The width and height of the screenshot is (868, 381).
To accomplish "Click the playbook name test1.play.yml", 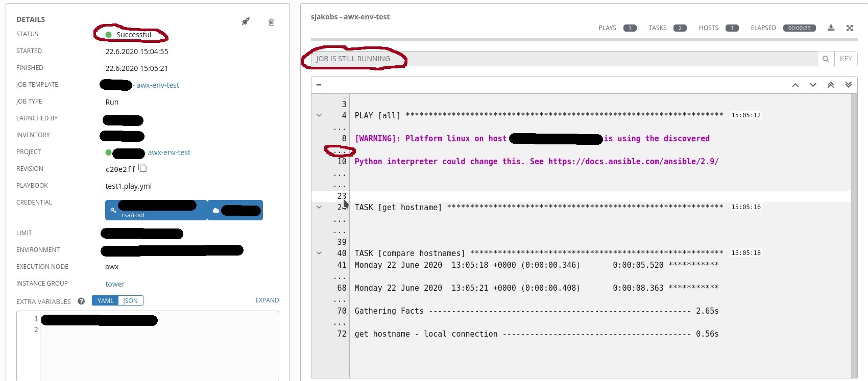I will coord(129,186).
